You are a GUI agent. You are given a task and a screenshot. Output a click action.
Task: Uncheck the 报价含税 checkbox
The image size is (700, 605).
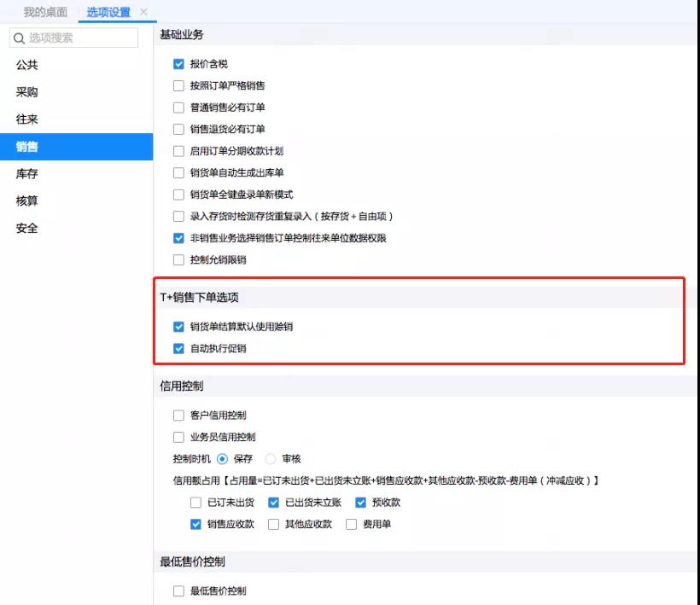[178, 64]
